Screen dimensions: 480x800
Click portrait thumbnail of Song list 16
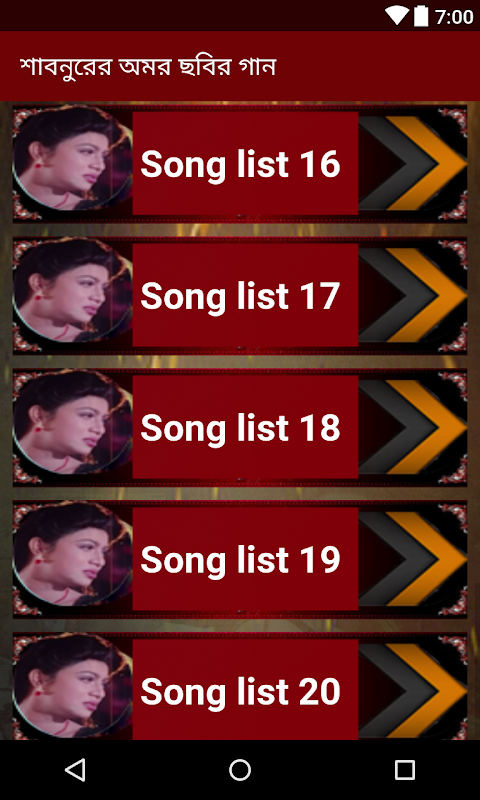(x=72, y=158)
